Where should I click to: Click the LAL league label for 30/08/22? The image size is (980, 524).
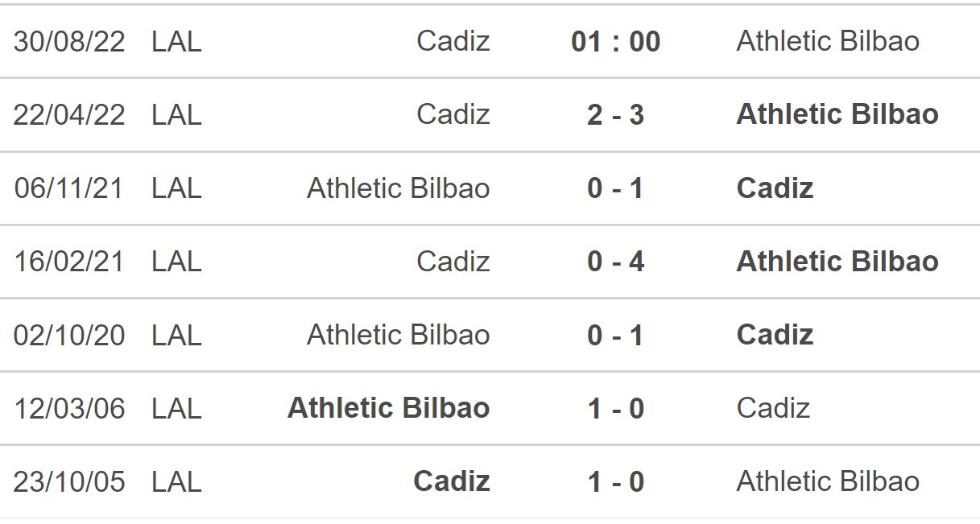click(176, 42)
